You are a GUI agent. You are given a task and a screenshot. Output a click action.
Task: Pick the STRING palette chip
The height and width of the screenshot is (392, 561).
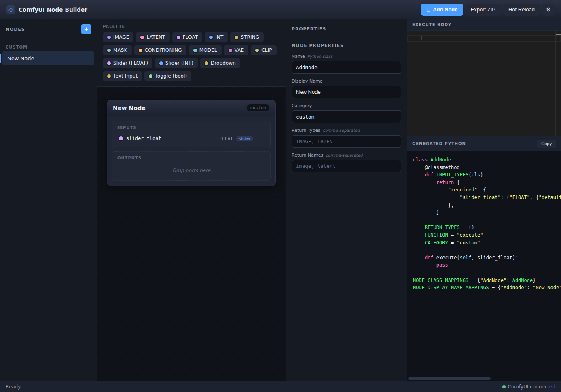coord(247,37)
